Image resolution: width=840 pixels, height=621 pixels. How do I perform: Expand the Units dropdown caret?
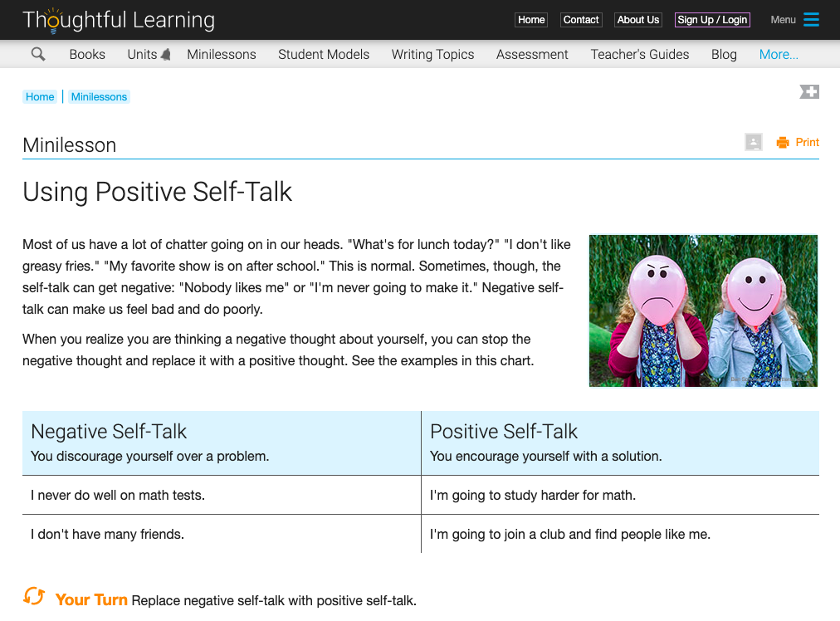pyautogui.click(x=166, y=54)
